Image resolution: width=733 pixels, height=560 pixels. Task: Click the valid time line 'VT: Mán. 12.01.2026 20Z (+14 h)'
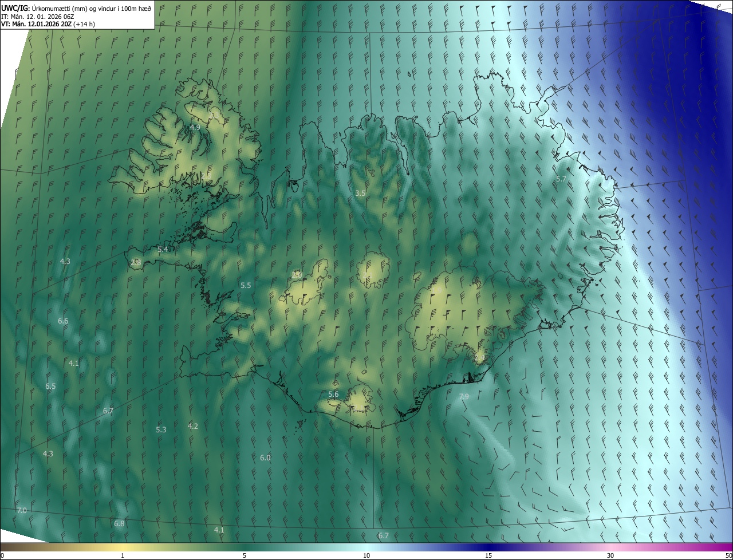click(48, 25)
